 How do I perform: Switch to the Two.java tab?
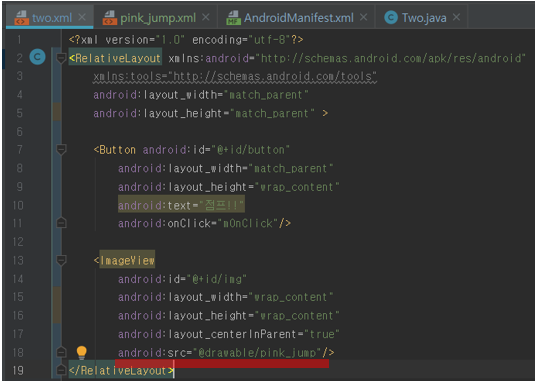tap(422, 18)
